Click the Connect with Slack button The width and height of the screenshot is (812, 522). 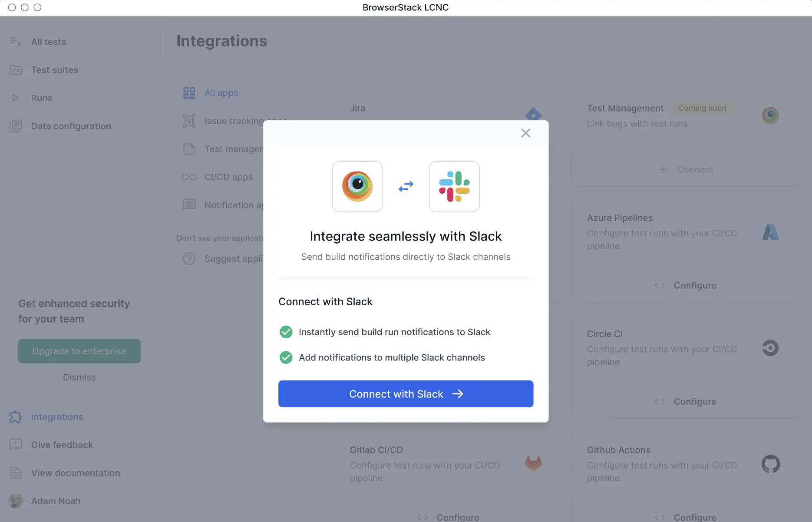pos(406,394)
